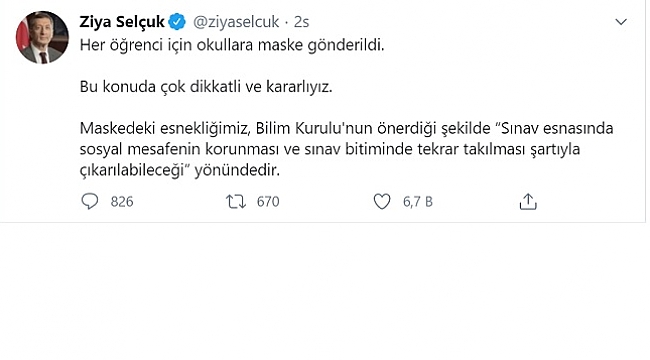Click the blue verified badge
650x360 pixels.
pos(177,22)
